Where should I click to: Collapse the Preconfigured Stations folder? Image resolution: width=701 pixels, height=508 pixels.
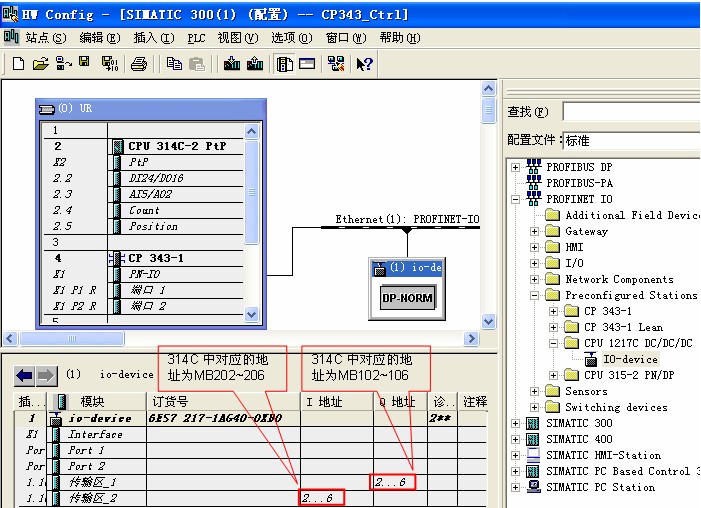click(x=534, y=296)
